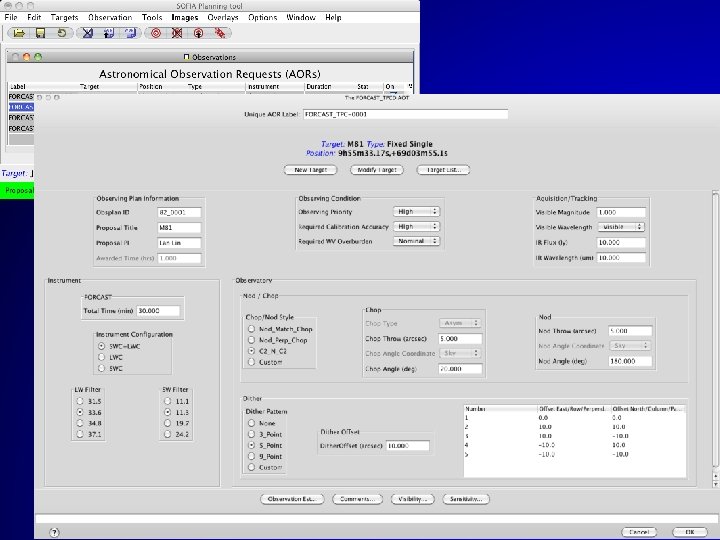Select the LWC instrument configuration
Screen dimensions: 720x540
(101, 356)
